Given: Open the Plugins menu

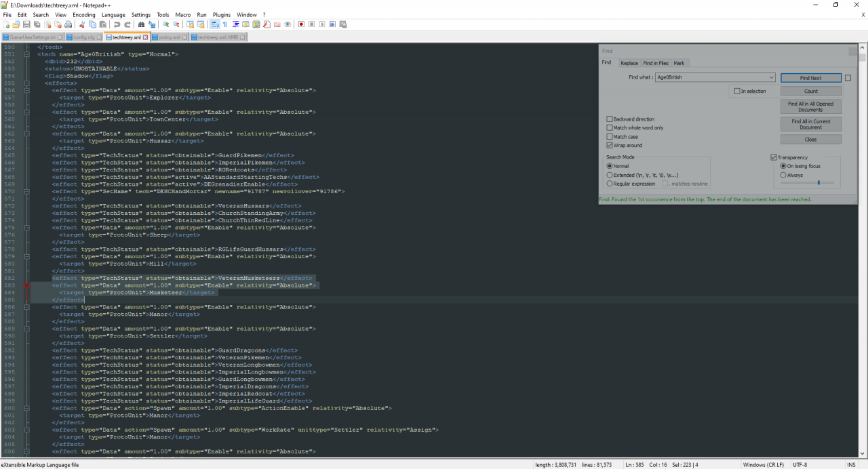Looking at the screenshot, I should [x=221, y=14].
